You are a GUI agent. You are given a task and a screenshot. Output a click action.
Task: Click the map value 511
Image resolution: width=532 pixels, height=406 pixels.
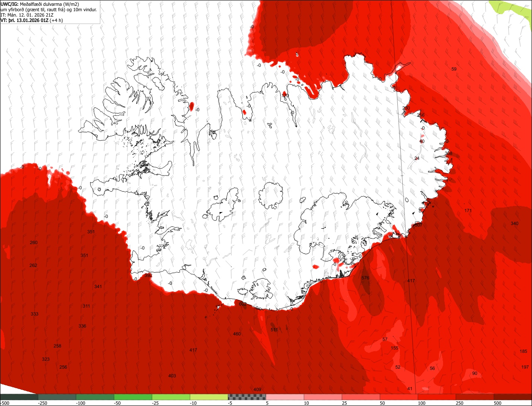(x=274, y=330)
